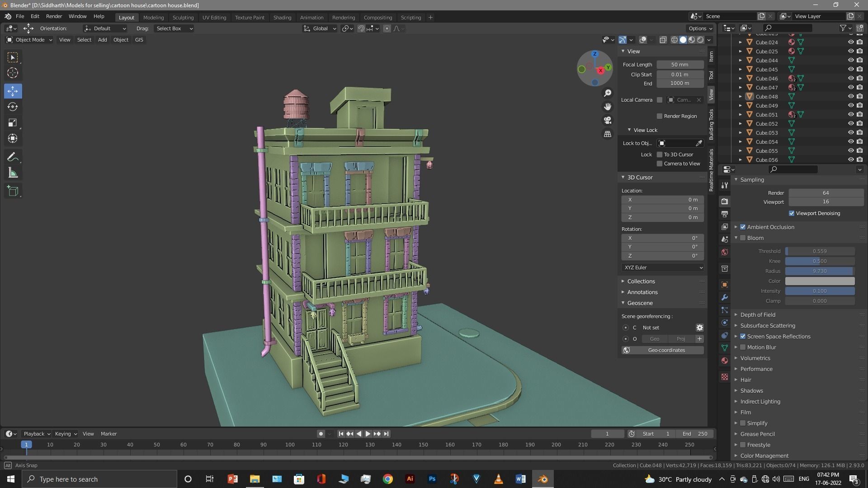The image size is (868, 488).
Task: Enable the Render Region checkbox
Action: [x=660, y=116]
